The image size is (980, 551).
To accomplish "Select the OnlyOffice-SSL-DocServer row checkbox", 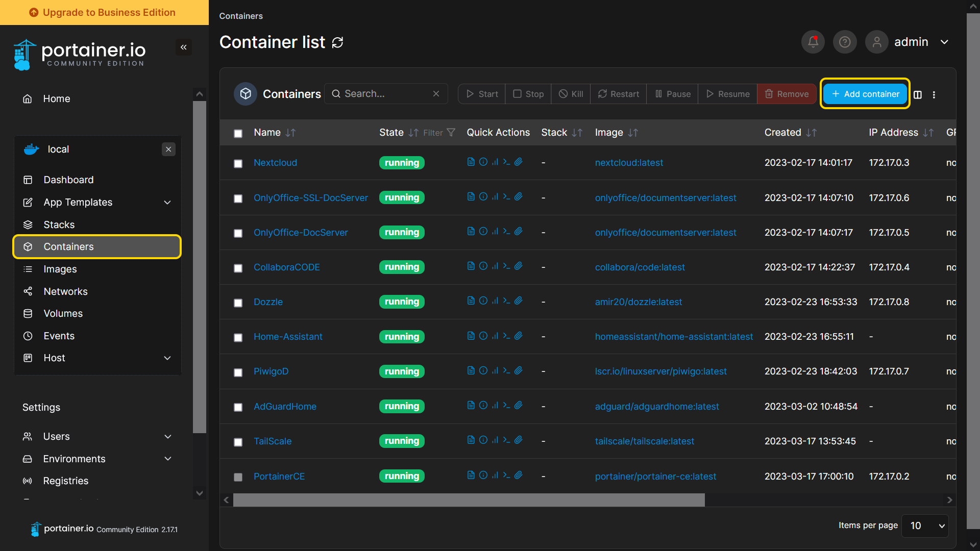I will coord(238,198).
